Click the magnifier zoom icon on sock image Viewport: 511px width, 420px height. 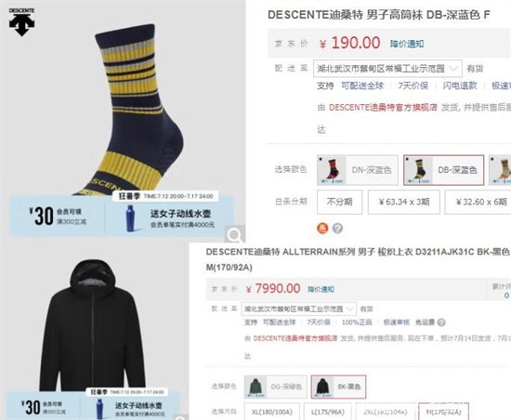tap(234, 234)
